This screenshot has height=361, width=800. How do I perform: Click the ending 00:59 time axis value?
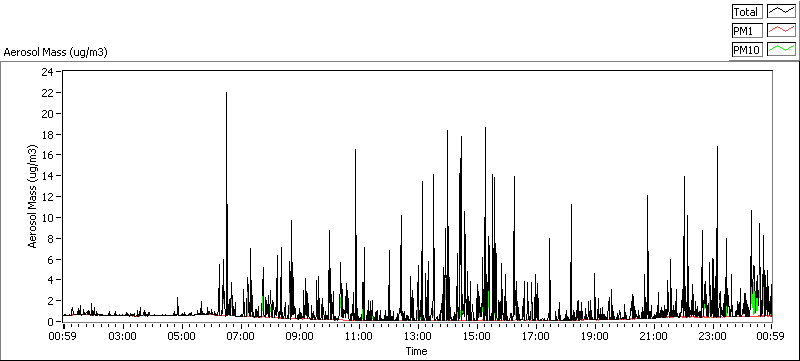[771, 336]
